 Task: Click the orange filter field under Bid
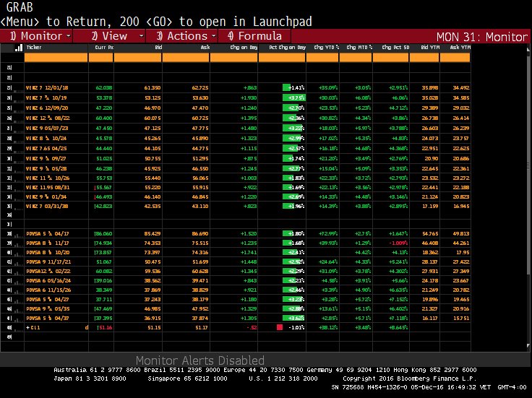click(138, 57)
